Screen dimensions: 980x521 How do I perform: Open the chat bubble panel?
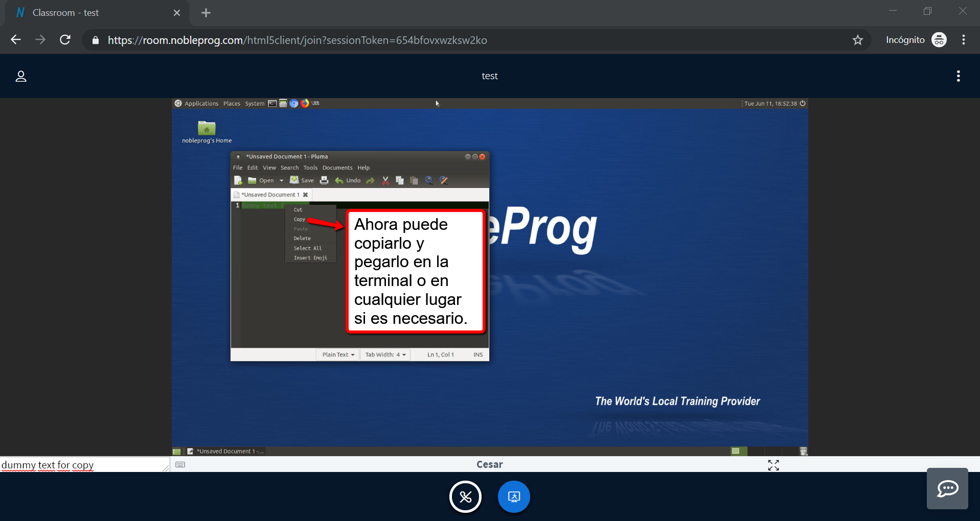(x=947, y=489)
